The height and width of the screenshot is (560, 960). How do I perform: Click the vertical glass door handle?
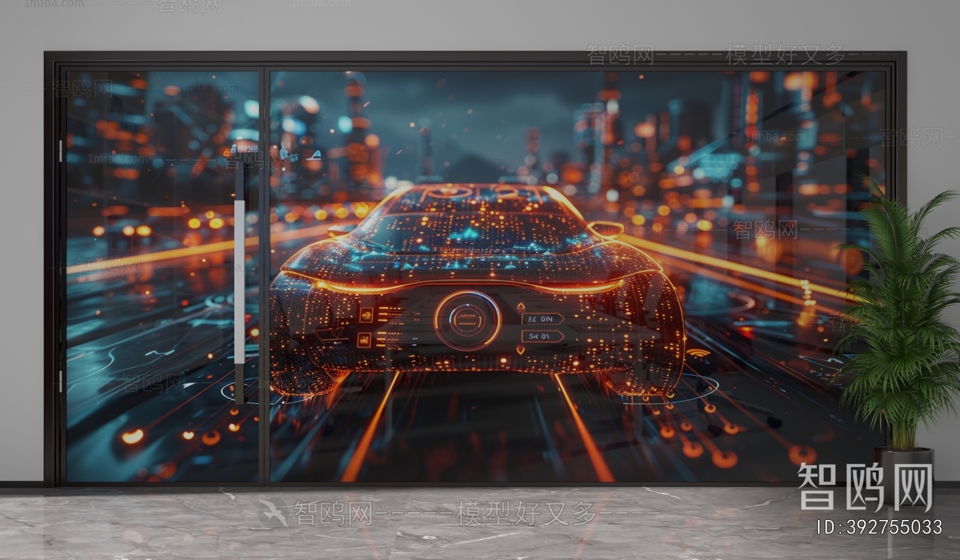(x=239, y=282)
